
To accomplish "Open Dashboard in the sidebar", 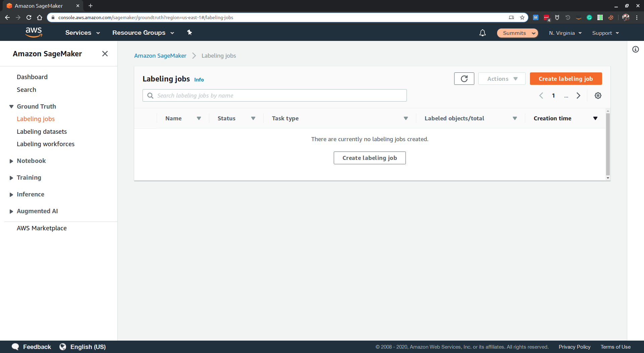I will point(32,77).
